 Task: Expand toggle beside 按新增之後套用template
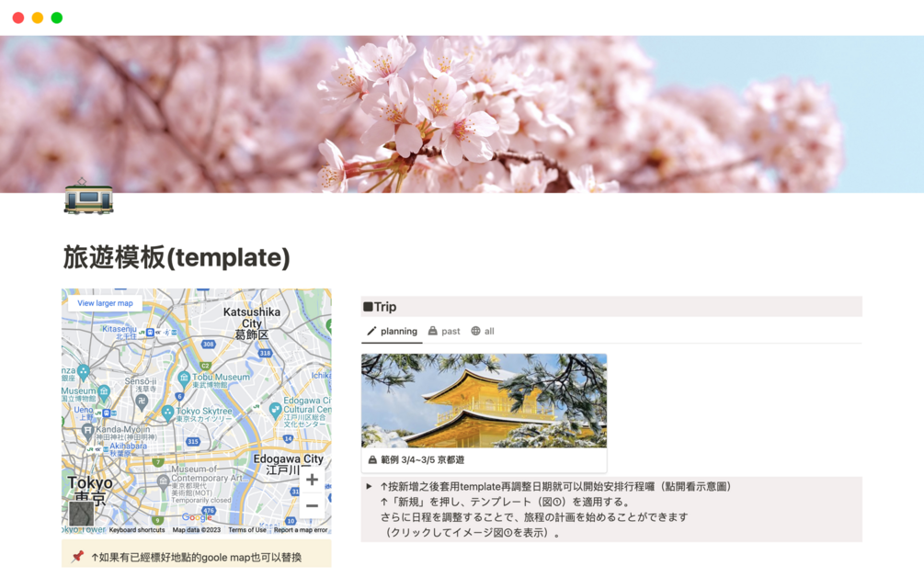click(x=369, y=486)
